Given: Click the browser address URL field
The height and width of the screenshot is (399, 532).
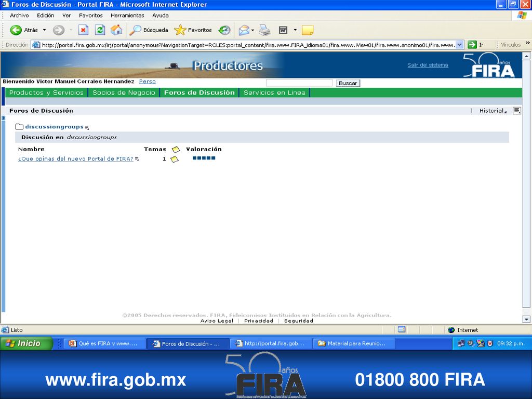Looking at the screenshot, I should click(x=248, y=45).
